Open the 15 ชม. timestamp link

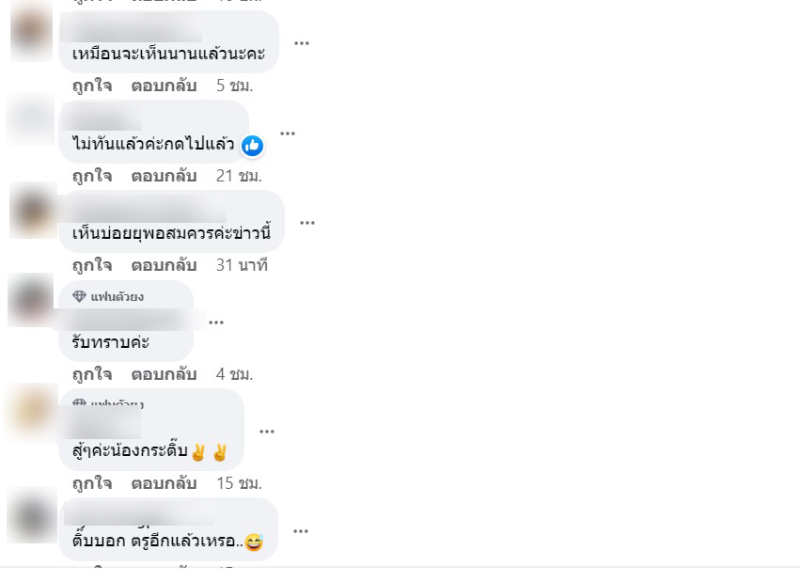239,483
